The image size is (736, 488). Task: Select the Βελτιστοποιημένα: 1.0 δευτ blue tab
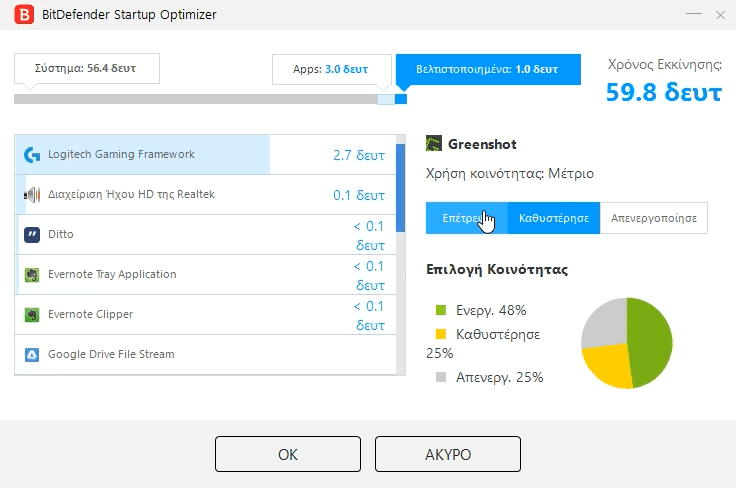pyautogui.click(x=488, y=69)
